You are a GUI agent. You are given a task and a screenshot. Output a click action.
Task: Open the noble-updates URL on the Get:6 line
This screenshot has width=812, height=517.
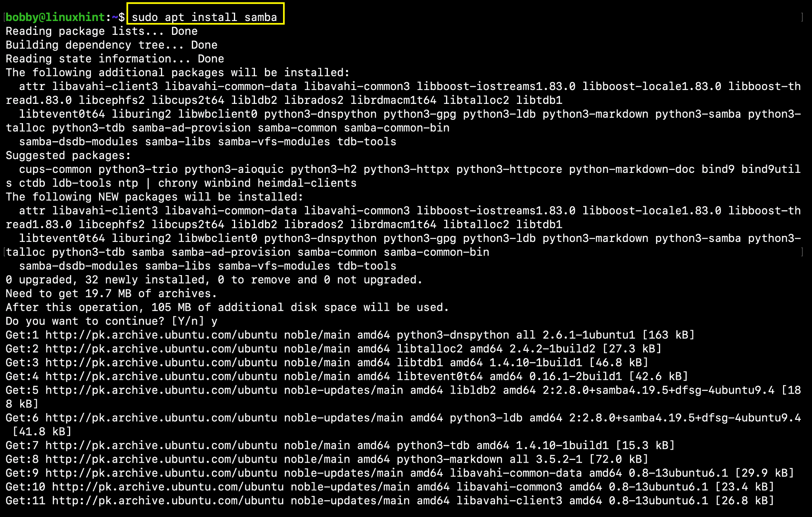[x=161, y=418]
